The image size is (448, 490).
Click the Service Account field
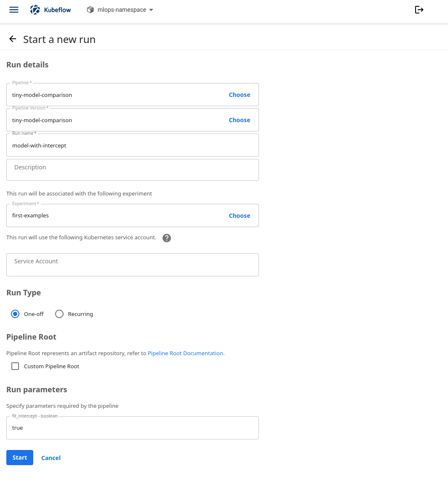(132, 265)
